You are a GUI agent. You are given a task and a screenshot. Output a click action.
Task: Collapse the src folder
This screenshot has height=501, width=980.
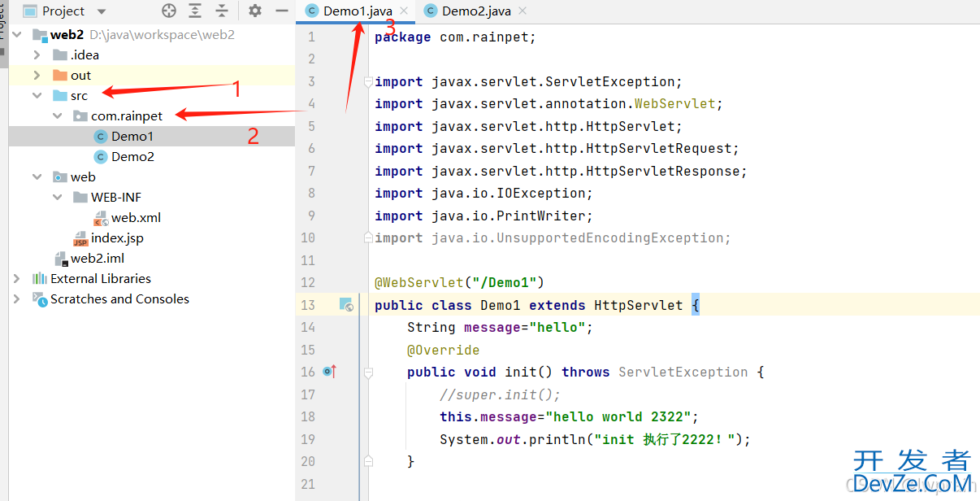click(x=37, y=96)
